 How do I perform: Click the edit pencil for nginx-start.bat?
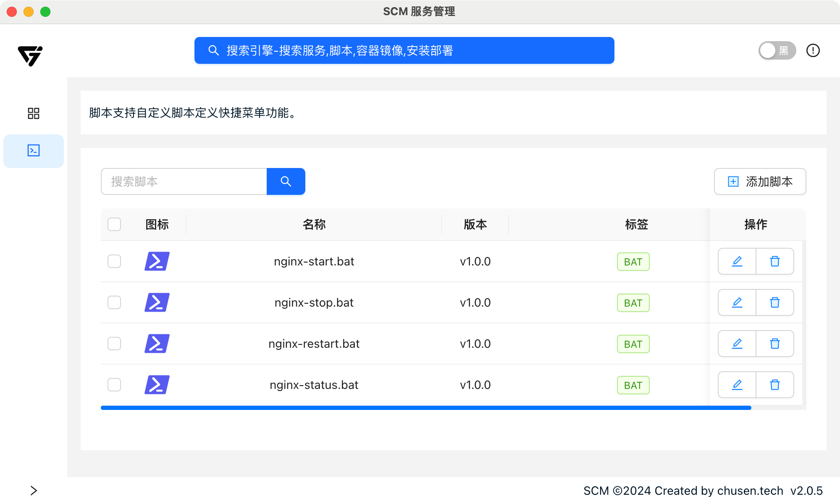point(737,261)
